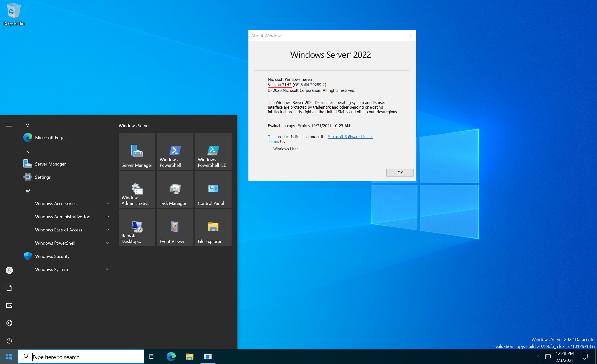Open the Control Panel tile
This screenshot has width=597, height=364.
click(x=213, y=189)
